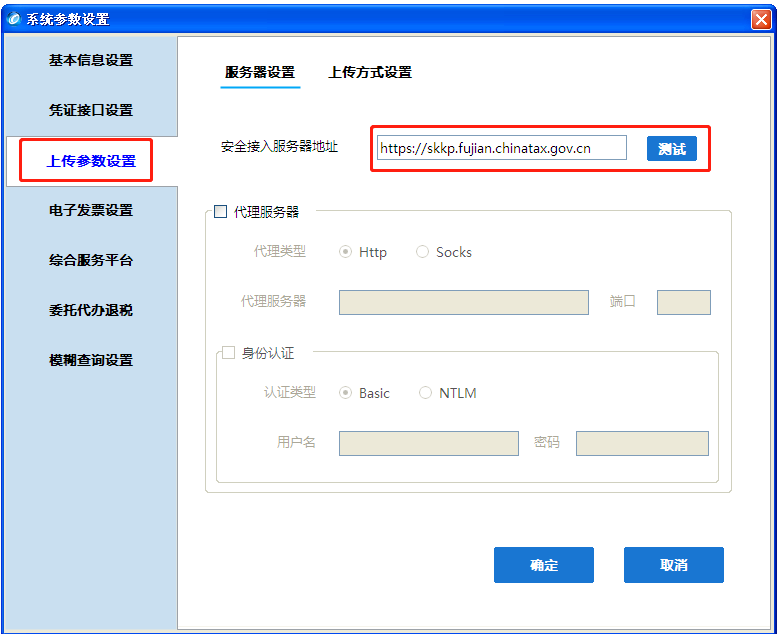Open 委托代办退税 in the sidebar
The height and width of the screenshot is (634, 777).
tap(91, 310)
